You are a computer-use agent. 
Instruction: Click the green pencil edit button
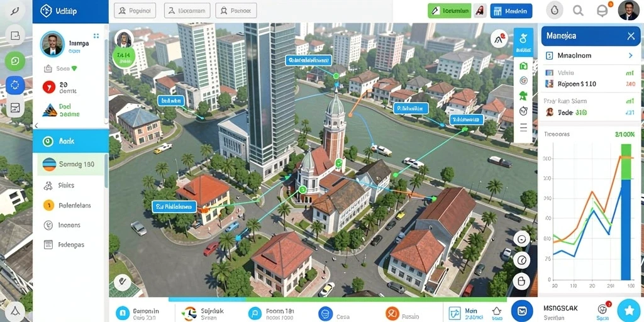click(449, 11)
